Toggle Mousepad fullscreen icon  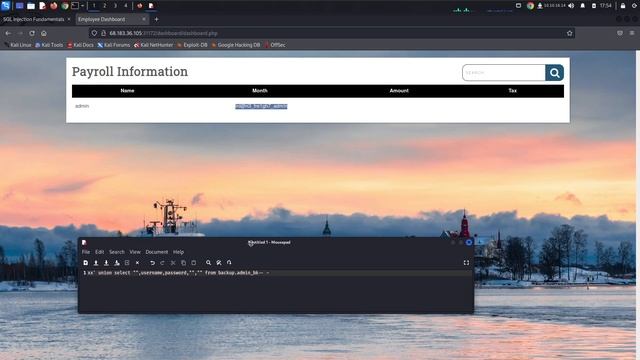[466, 263]
